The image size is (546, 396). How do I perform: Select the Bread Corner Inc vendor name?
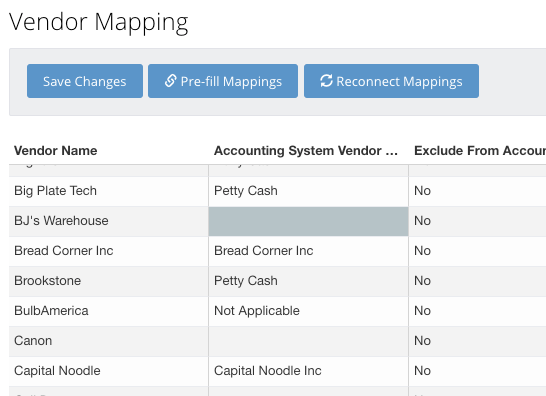[x=64, y=251]
